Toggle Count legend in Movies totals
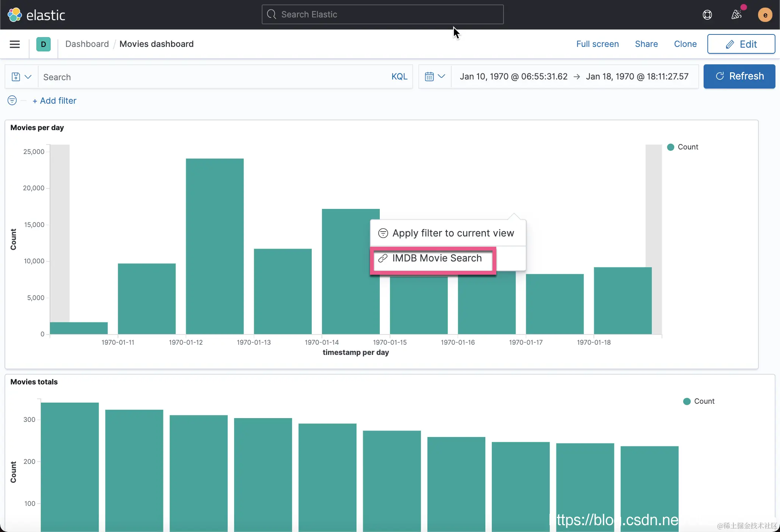Image resolution: width=780 pixels, height=532 pixels. pyautogui.click(x=704, y=401)
